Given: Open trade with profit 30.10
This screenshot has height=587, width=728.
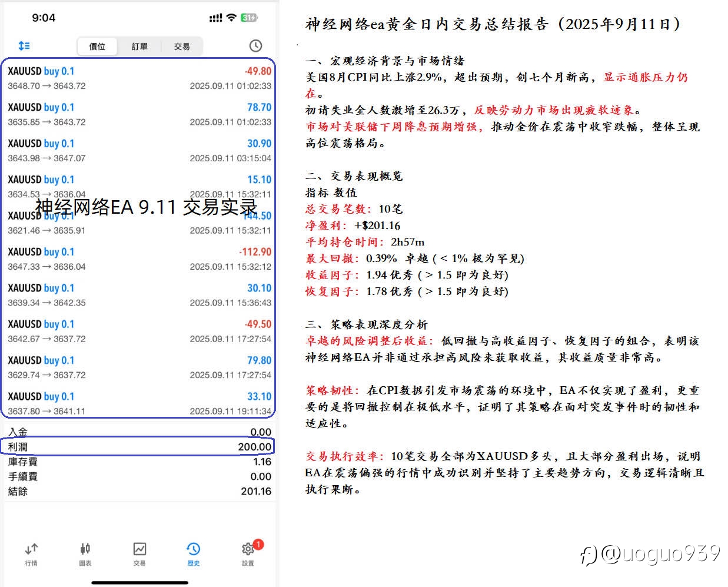Looking at the screenshot, I should pyautogui.click(x=139, y=294).
